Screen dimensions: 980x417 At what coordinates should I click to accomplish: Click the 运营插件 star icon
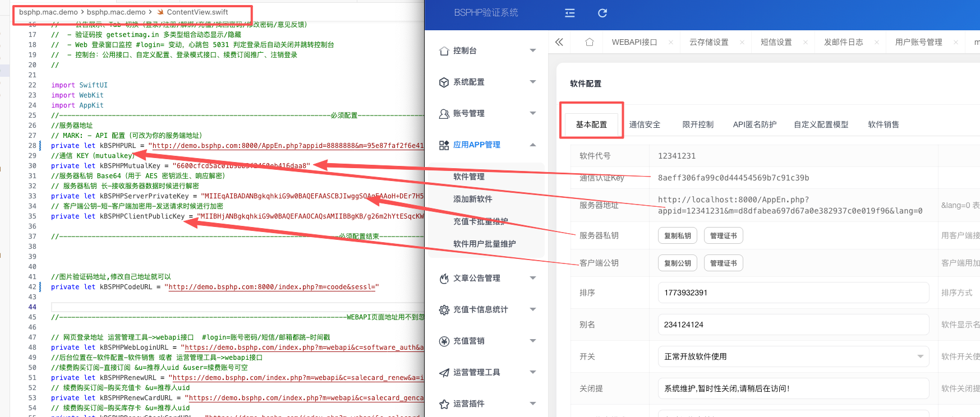pyautogui.click(x=444, y=404)
